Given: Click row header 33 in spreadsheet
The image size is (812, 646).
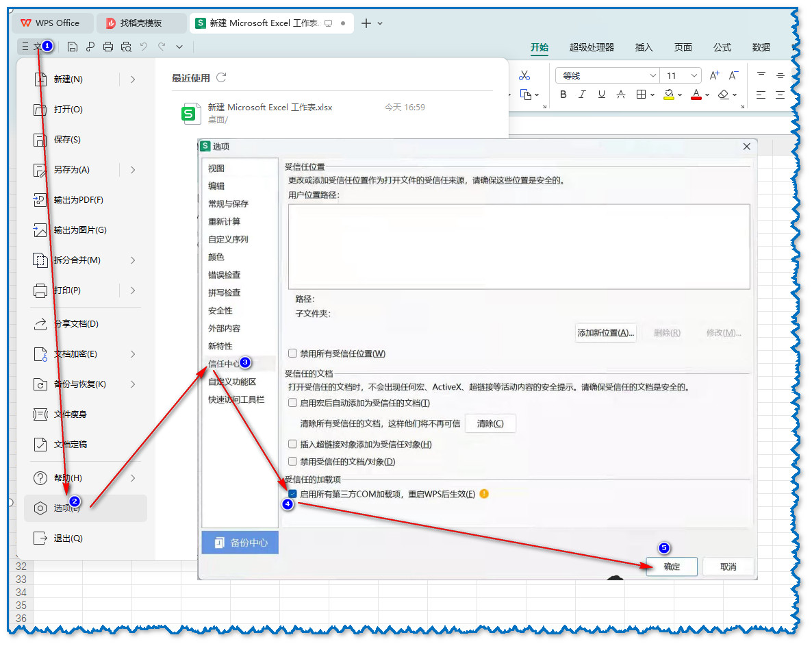Looking at the screenshot, I should coord(21,579).
